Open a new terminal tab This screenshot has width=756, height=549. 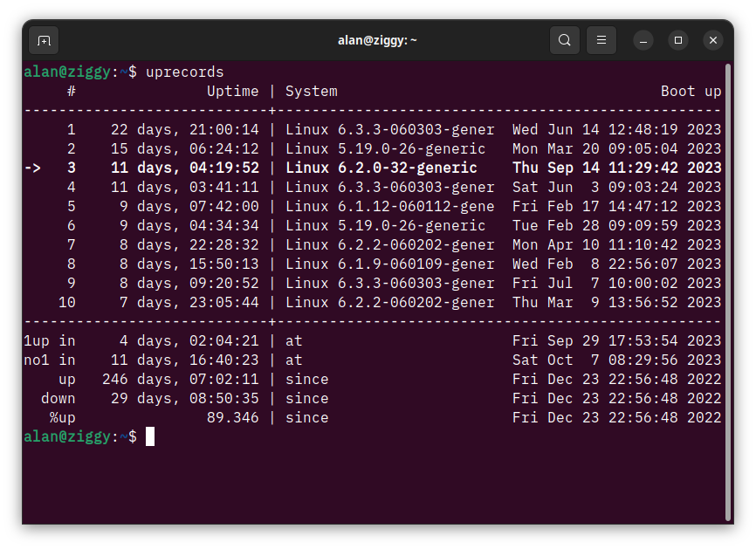(44, 40)
